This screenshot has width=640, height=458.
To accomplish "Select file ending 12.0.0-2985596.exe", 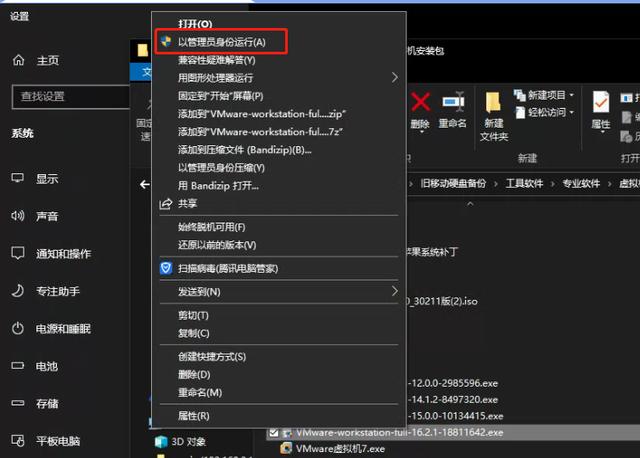I will coord(453,383).
